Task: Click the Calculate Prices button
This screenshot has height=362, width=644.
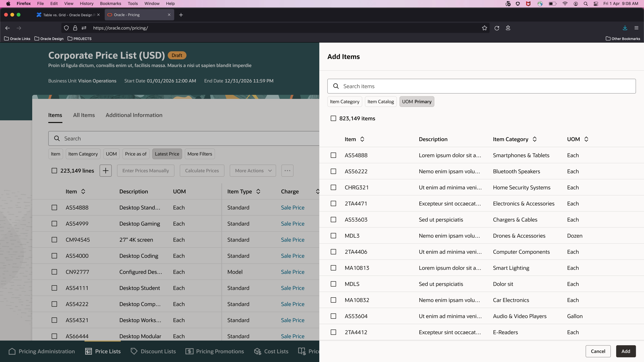Action: pos(202,171)
